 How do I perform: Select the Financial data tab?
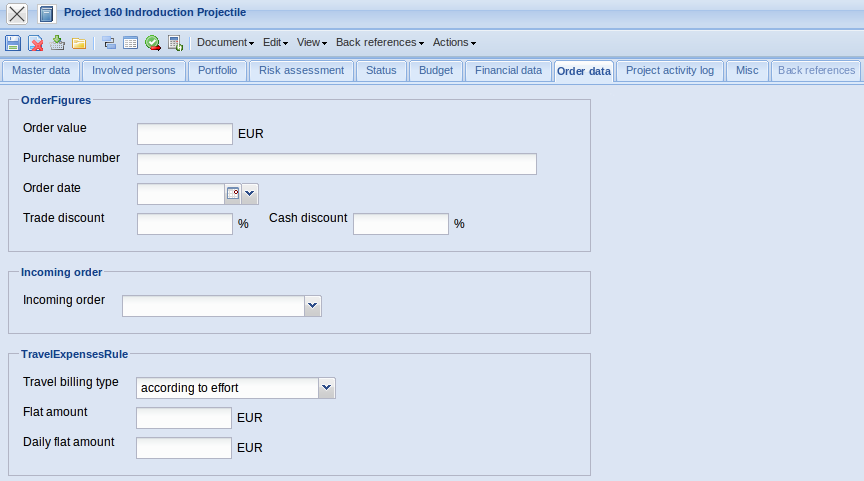(508, 71)
